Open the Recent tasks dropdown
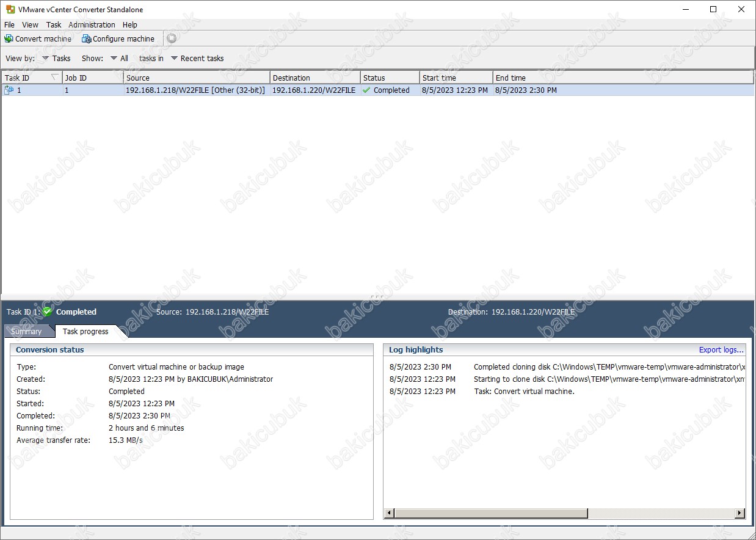Image resolution: width=756 pixels, height=540 pixels. pos(197,58)
